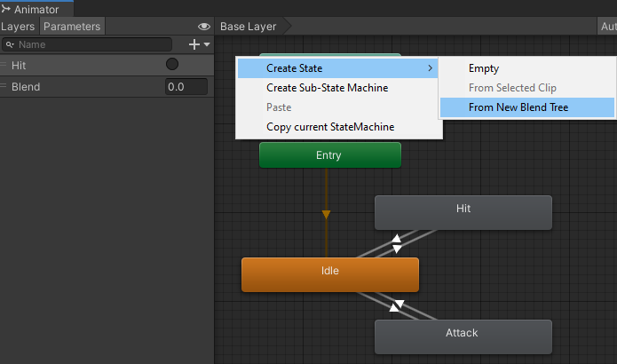Click the magnifier icon in the parameter search
Image resolution: width=617 pixels, height=364 pixels.
[x=10, y=44]
